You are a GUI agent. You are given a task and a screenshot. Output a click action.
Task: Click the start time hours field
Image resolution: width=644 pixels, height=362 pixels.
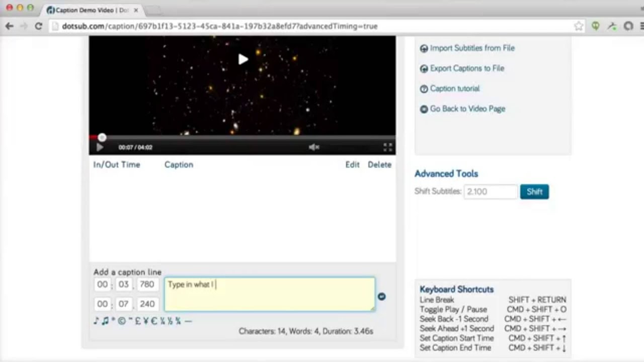(103, 284)
